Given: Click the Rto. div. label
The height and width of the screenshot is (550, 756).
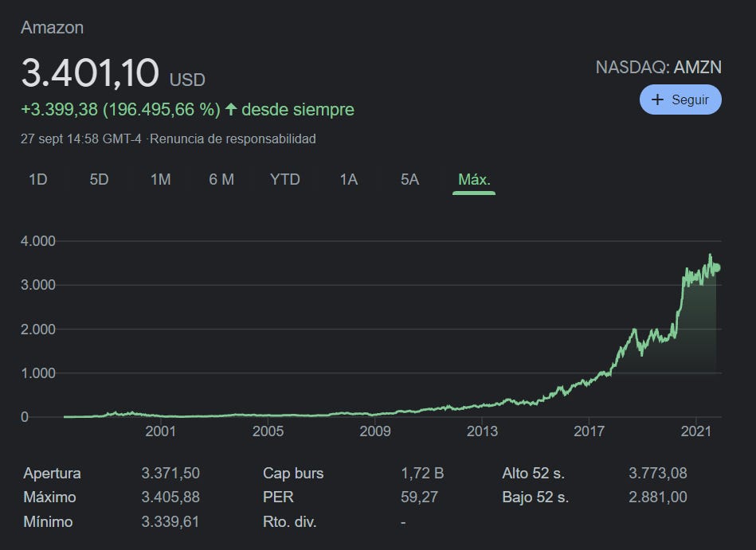Looking at the screenshot, I should (x=290, y=521).
